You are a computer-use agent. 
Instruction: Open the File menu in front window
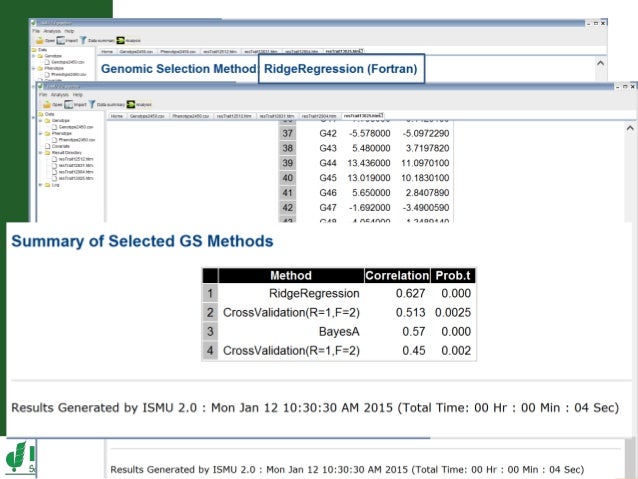(x=43, y=95)
